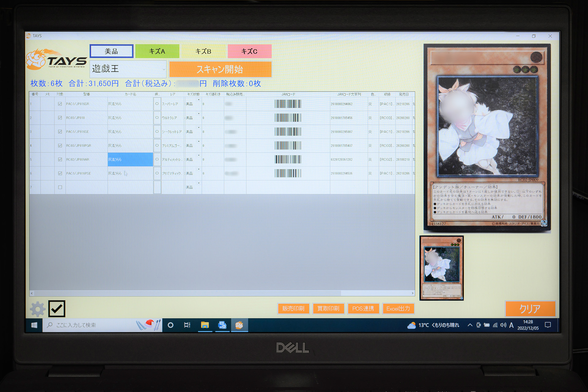Select the キズC condition tab
588x392 pixels.
point(250,51)
